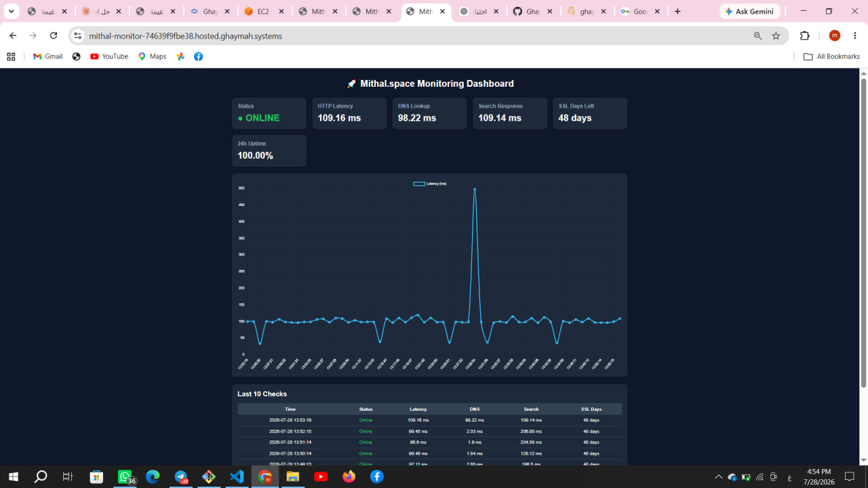Show hidden system tray icons
The image size is (868, 488).
[719, 477]
